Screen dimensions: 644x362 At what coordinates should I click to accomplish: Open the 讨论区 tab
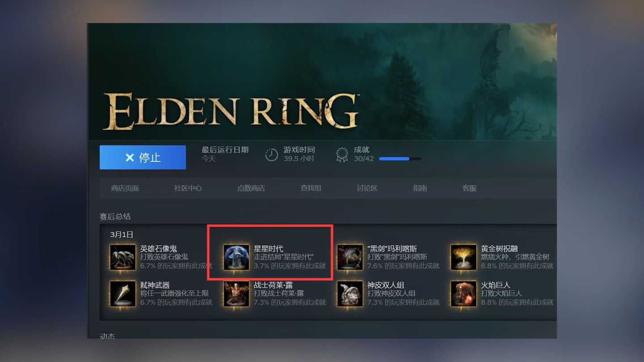[x=367, y=188]
